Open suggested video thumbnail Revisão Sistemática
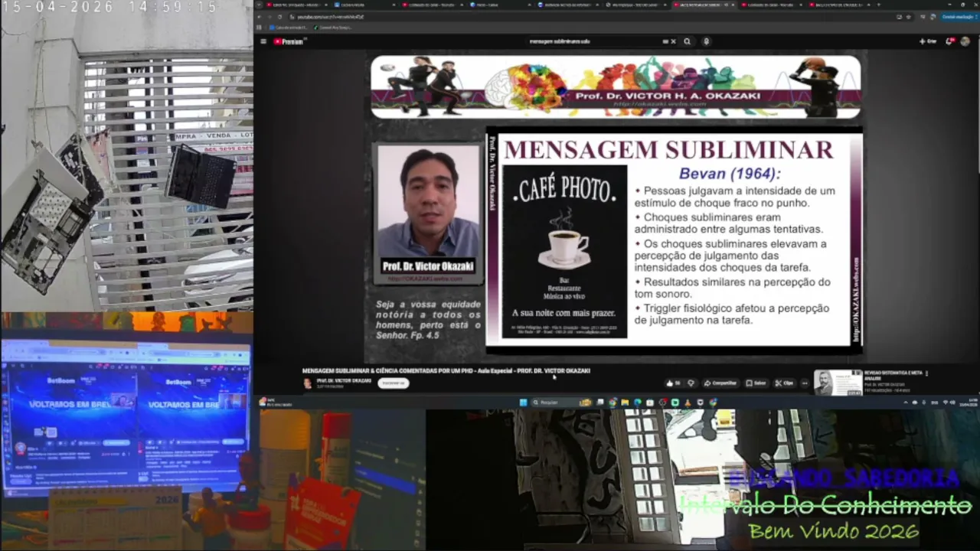This screenshot has width=980, height=551. pyautogui.click(x=838, y=383)
